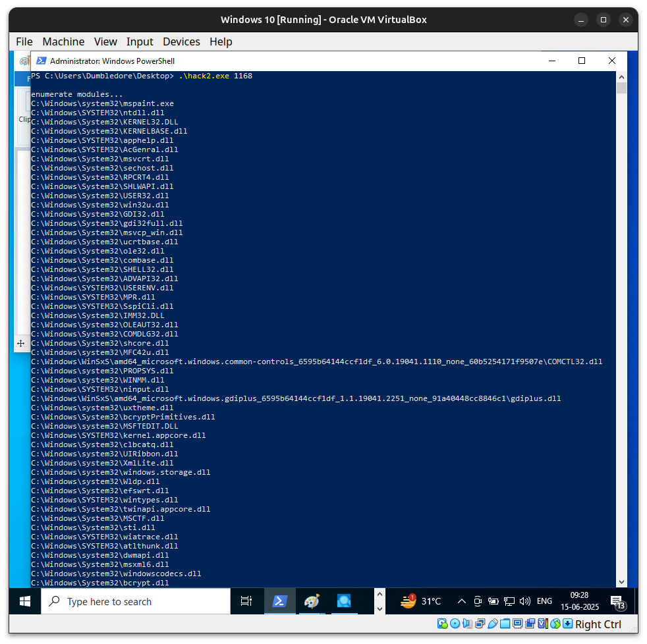Click VirtualBox optical disk indicator
The width and height of the screenshot is (647, 644).
[x=455, y=624]
